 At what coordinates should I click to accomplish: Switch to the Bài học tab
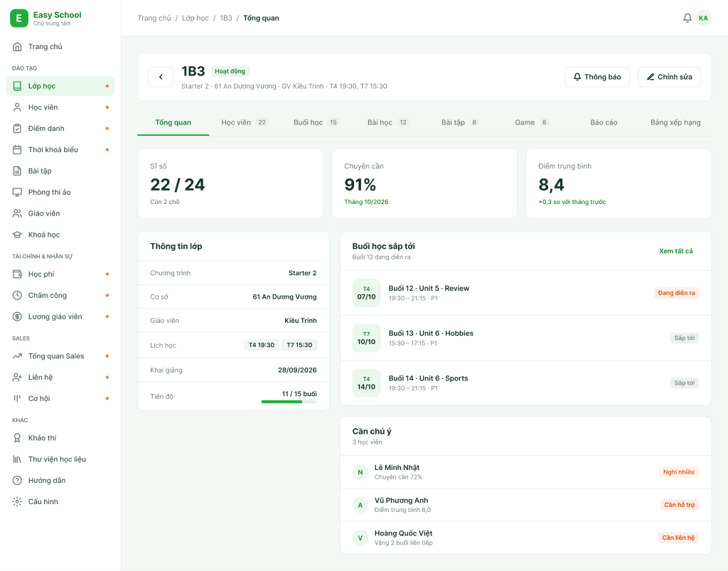388,122
